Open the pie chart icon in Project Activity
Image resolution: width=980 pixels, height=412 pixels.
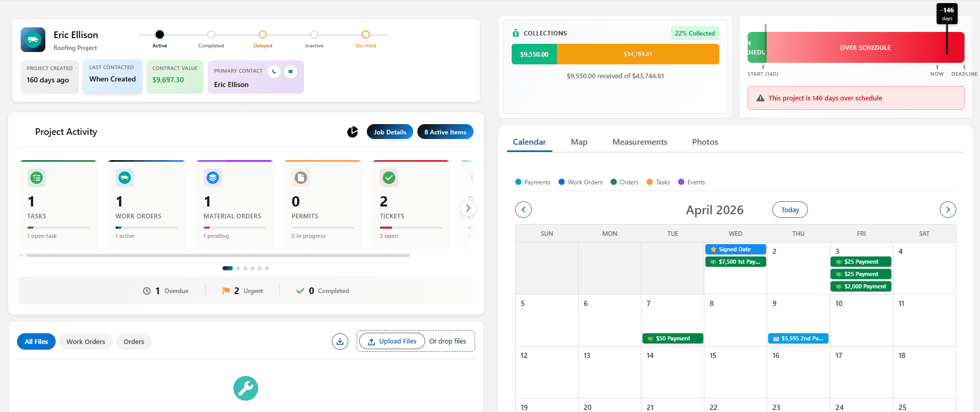pos(352,132)
